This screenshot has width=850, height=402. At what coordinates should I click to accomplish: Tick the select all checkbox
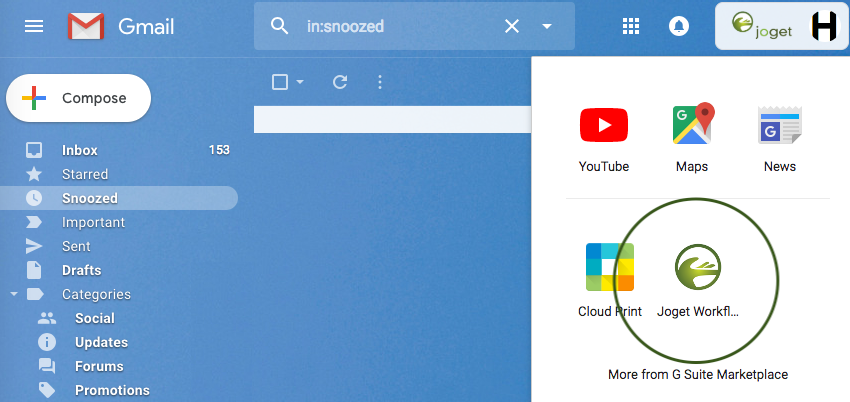(x=280, y=82)
